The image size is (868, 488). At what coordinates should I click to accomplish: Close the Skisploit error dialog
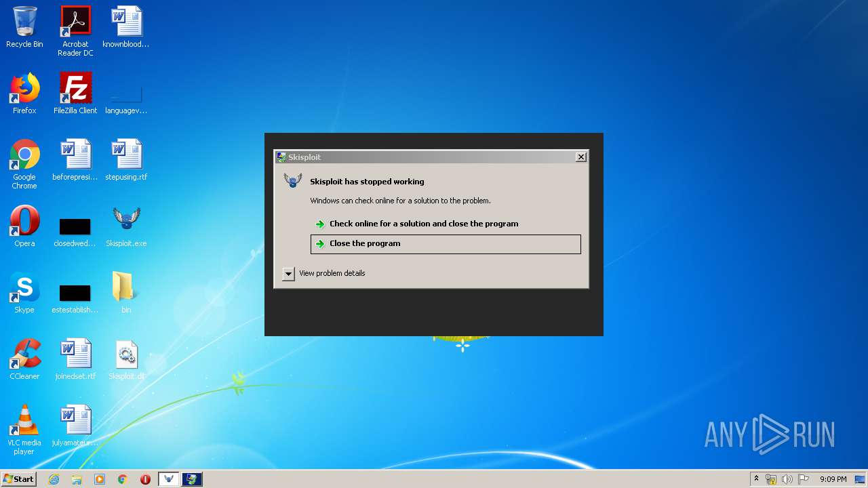click(x=581, y=157)
